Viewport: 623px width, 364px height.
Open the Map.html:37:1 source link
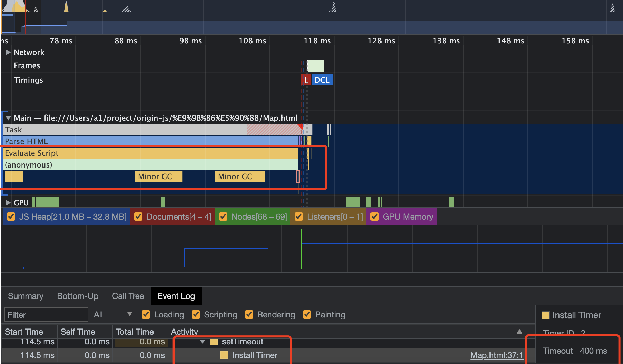pyautogui.click(x=496, y=355)
